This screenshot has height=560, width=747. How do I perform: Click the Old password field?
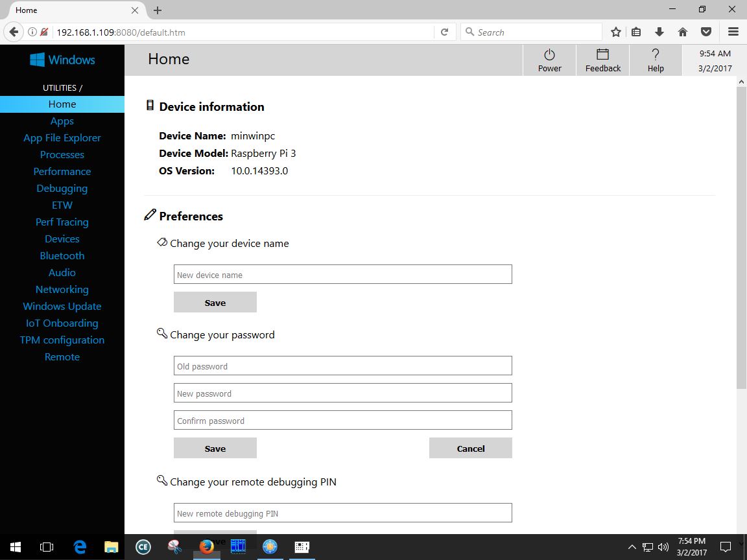(342, 366)
